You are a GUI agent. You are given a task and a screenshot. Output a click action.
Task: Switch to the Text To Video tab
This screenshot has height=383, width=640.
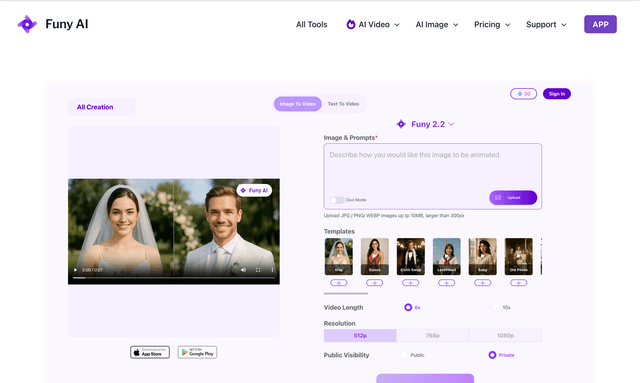pyautogui.click(x=343, y=104)
